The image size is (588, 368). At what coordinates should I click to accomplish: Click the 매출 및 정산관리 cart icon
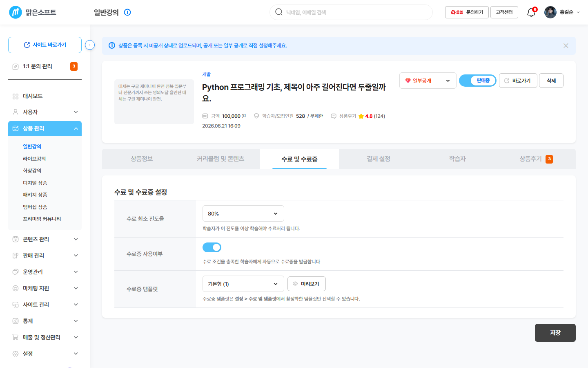point(16,337)
